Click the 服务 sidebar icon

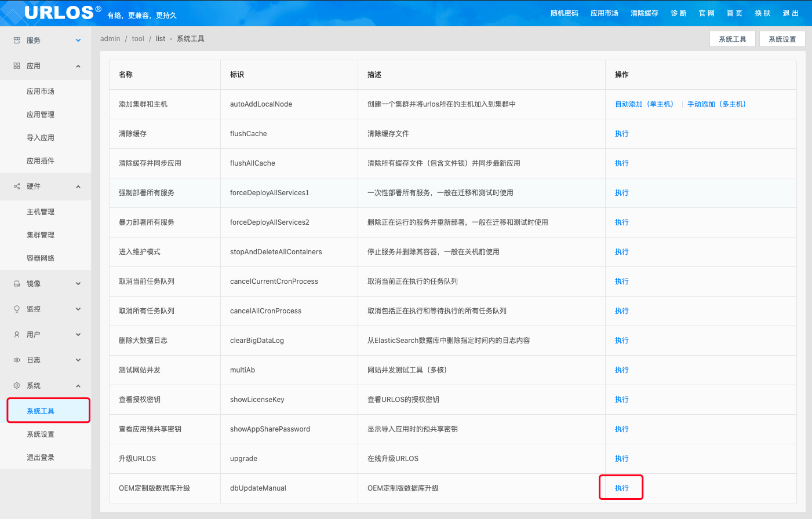17,41
